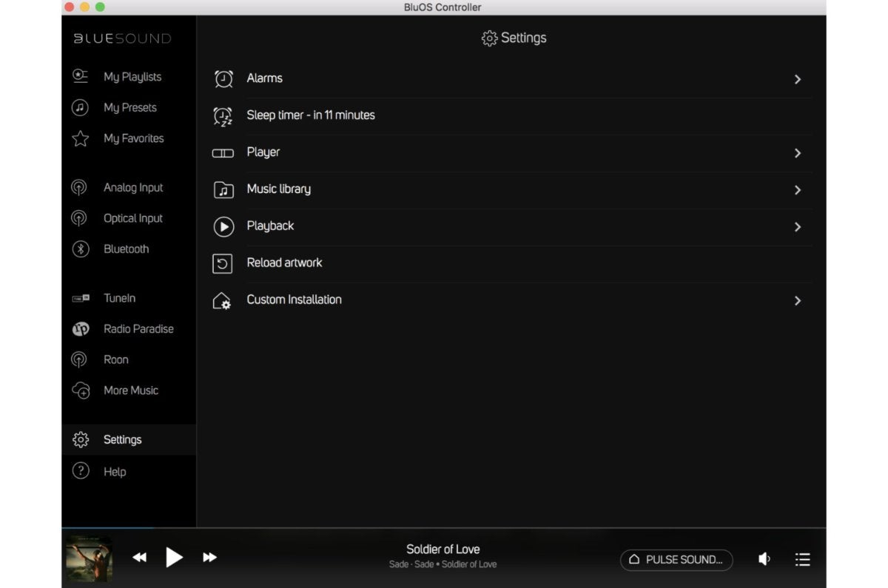Select Optical Input source label
Image resolution: width=888 pixels, height=588 pixels.
coord(133,218)
